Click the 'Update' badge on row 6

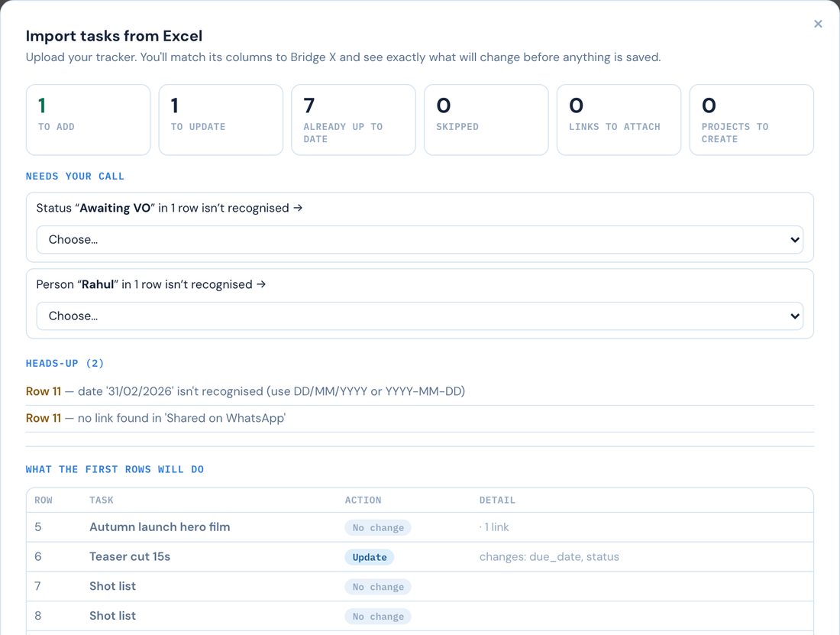point(369,557)
